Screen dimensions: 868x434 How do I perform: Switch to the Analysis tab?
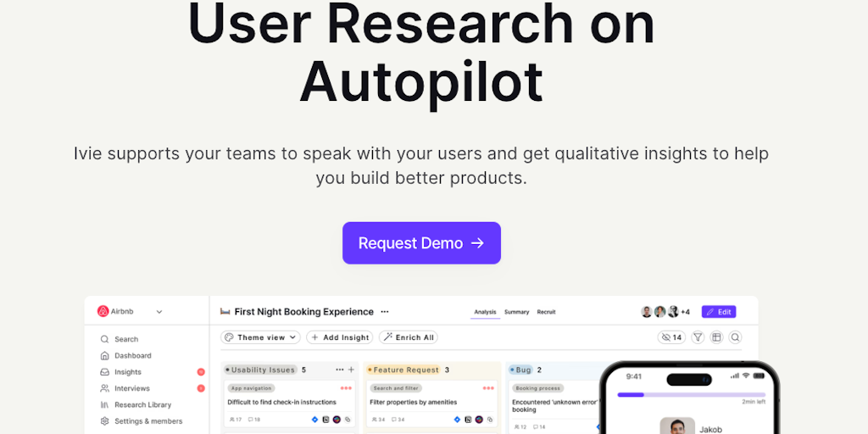485,312
